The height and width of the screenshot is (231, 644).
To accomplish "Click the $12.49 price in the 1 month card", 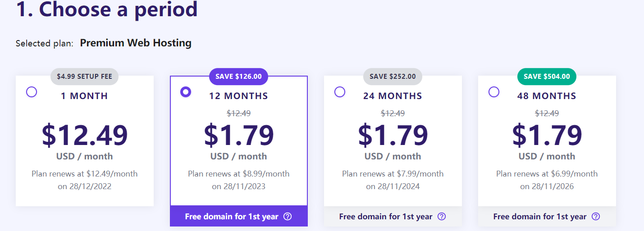I will pyautogui.click(x=85, y=135).
